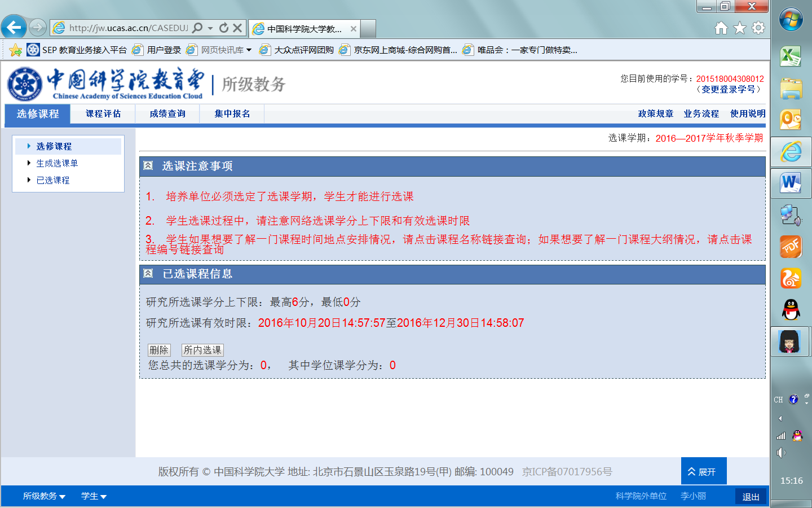Open the address bar dropdown arrow
Image resolution: width=812 pixels, height=508 pixels.
pyautogui.click(x=210, y=28)
